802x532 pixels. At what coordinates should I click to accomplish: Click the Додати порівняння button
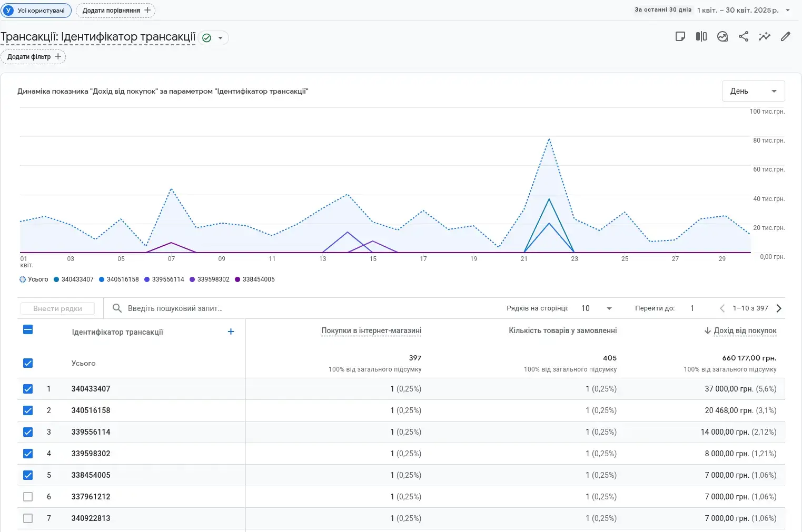[x=116, y=11]
